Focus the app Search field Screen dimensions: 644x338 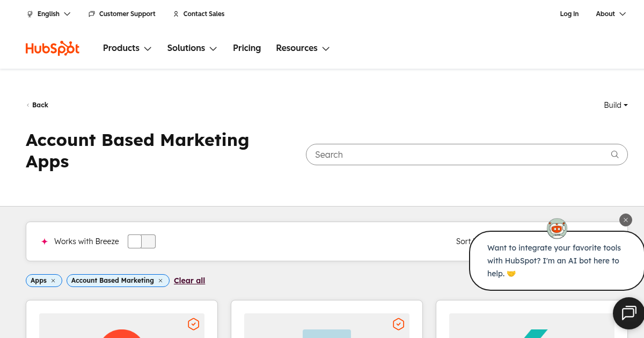456,155
